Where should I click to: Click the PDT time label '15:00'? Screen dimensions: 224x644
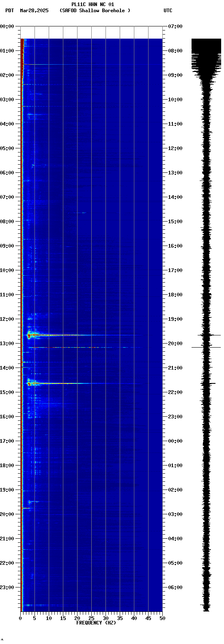click(x=7, y=392)
